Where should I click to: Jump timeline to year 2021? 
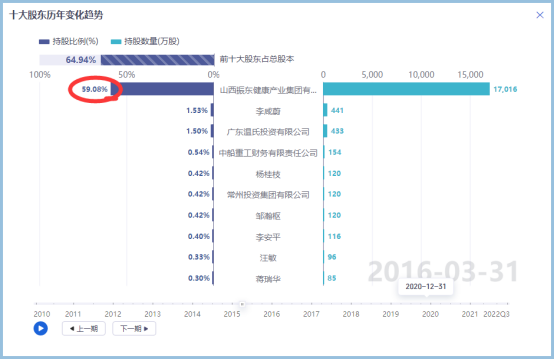pos(470,314)
